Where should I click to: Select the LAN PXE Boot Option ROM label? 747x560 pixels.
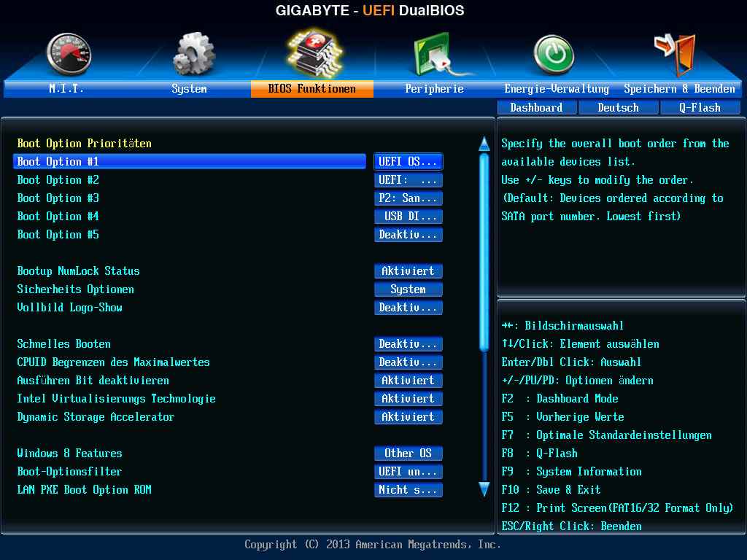point(85,489)
